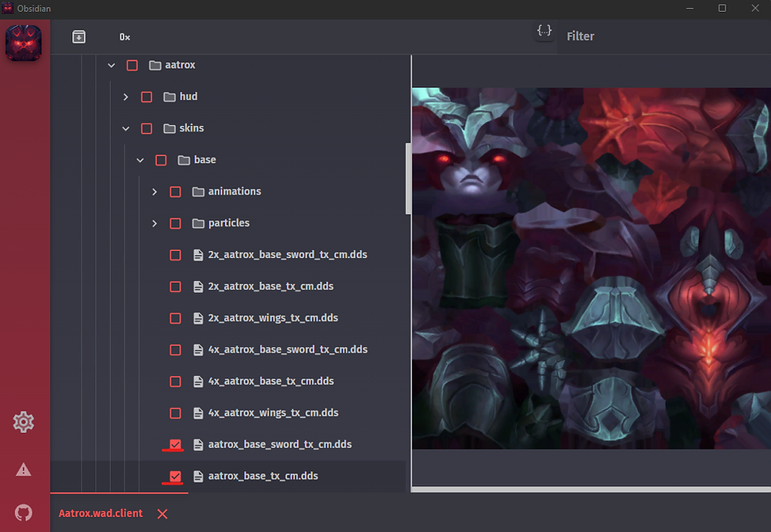Select the 2x_aatrox_base_sword_tx_cm.dds file name
This screenshot has width=771, height=532.
coord(288,254)
